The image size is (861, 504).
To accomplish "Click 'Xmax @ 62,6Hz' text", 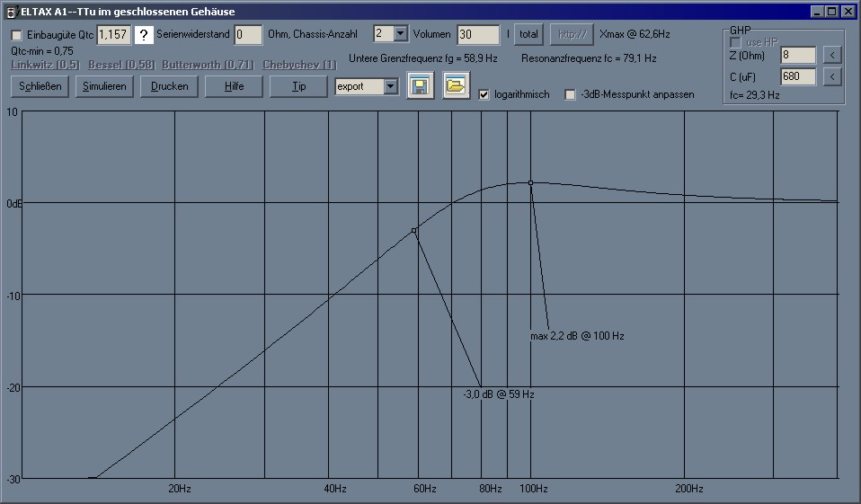I will coord(635,34).
